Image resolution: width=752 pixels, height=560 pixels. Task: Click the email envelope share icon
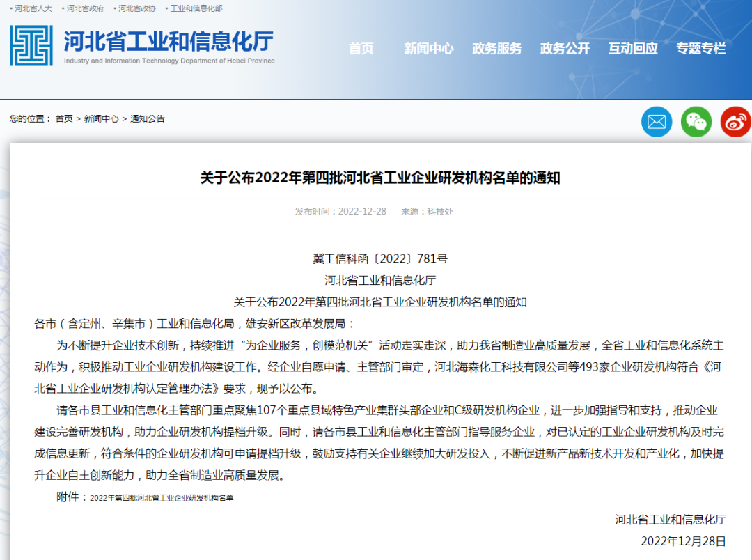tap(656, 122)
